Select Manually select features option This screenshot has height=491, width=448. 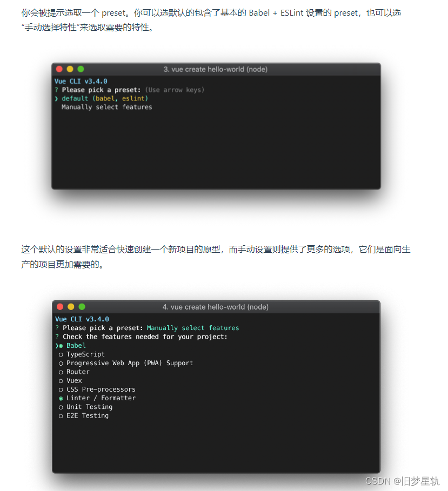point(106,107)
